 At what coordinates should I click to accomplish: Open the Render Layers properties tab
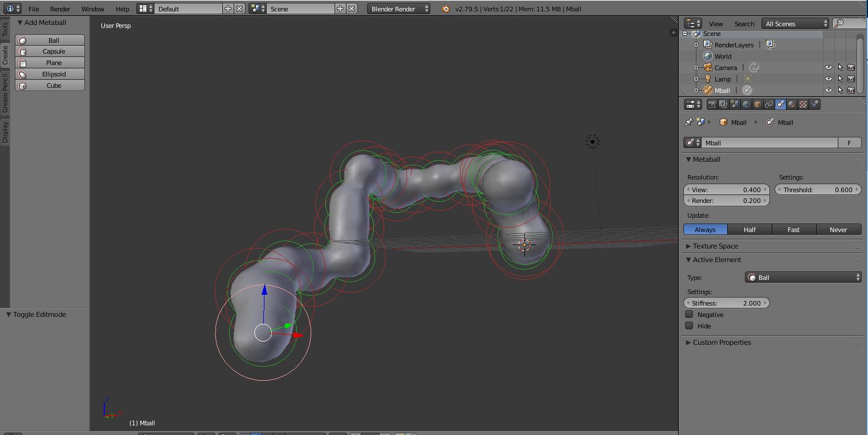[x=723, y=104]
